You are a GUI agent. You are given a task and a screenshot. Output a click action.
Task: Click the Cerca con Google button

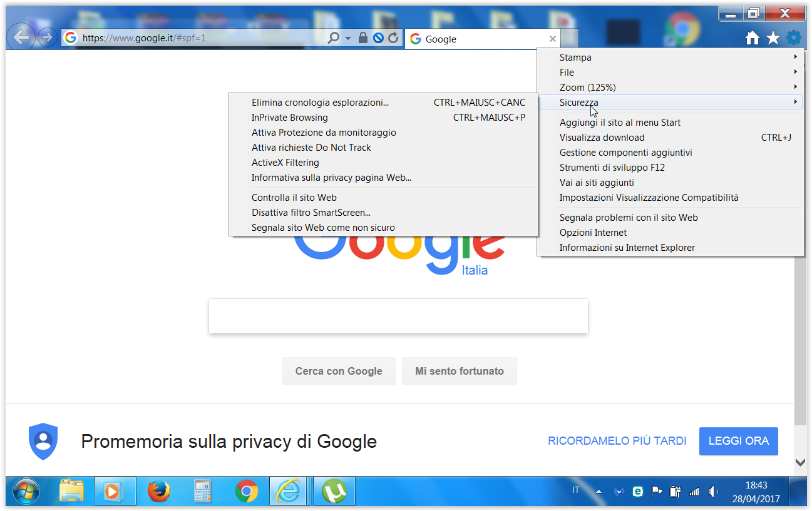339,371
